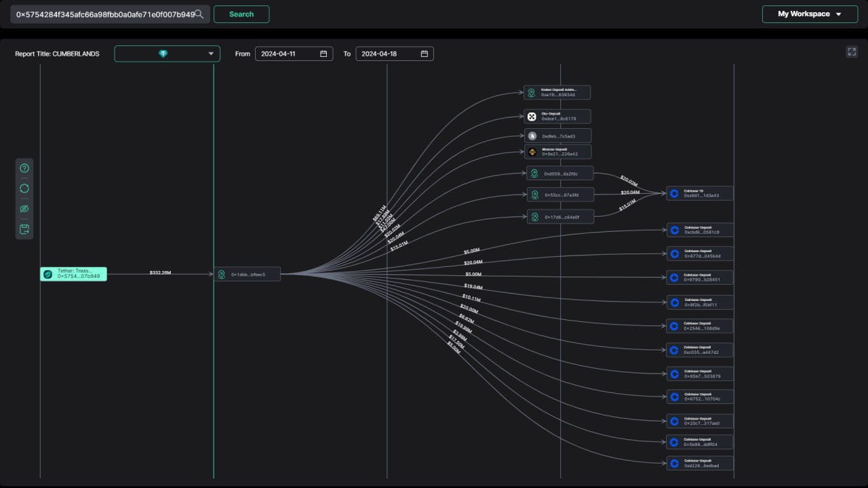Image resolution: width=868 pixels, height=488 pixels.
Task: Click the Search button
Action: point(241,14)
